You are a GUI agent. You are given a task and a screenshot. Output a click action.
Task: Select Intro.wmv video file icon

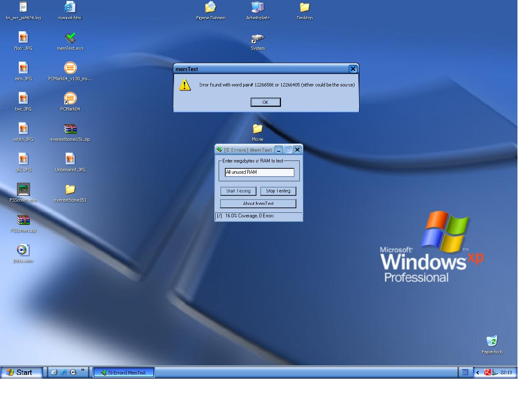coord(23,254)
